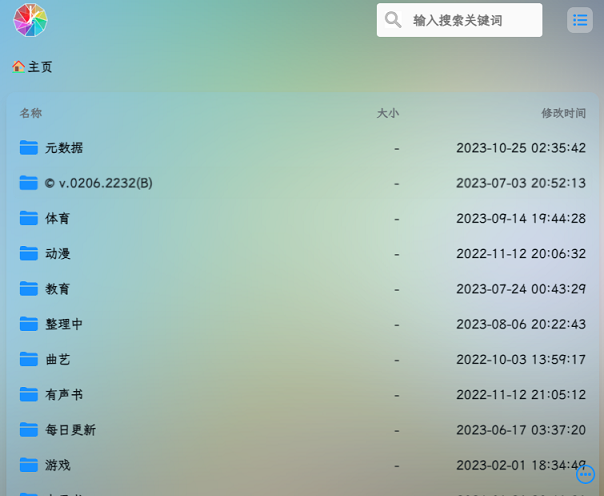This screenshot has width=604, height=496.
Task: Open the blue floating more-options button
Action: pyautogui.click(x=586, y=475)
